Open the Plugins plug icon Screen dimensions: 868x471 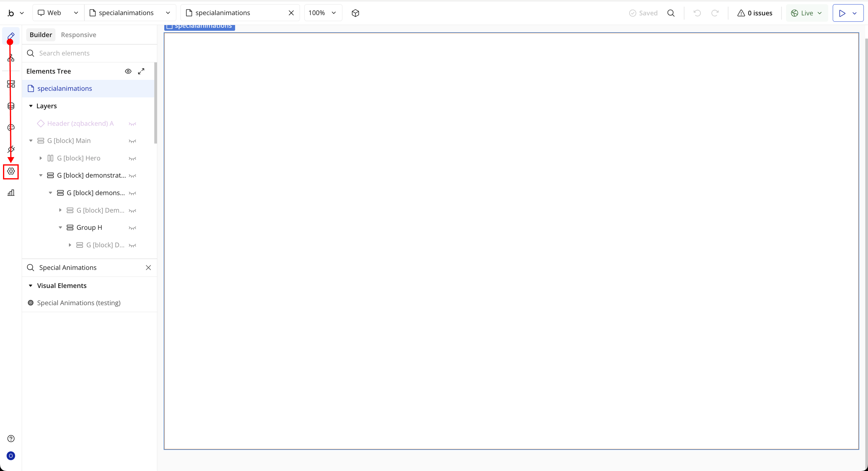(11, 149)
